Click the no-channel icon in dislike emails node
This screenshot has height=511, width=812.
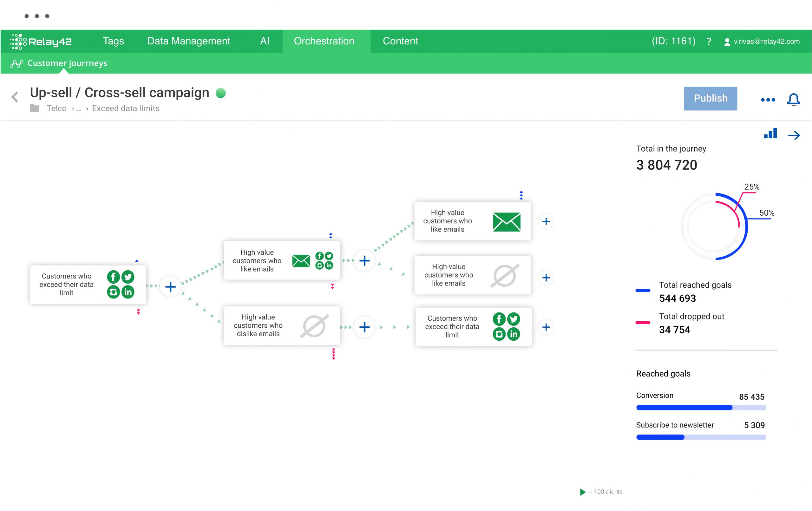(314, 325)
